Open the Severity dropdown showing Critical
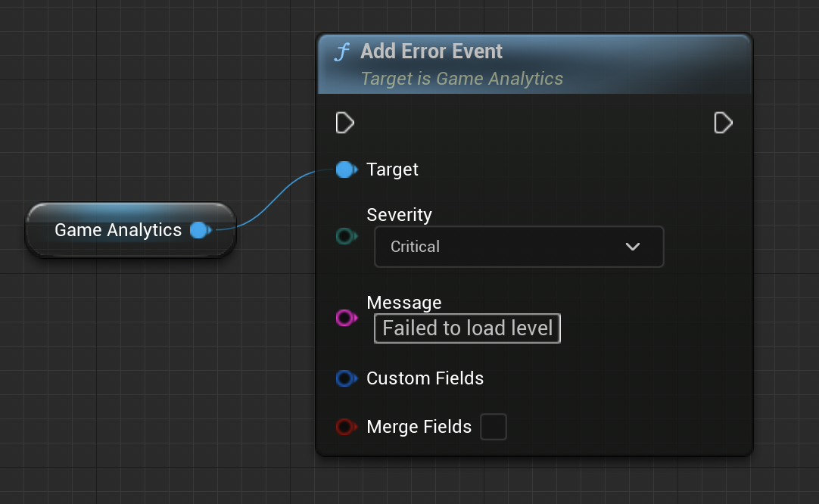Viewport: 819px width, 504px height. (518, 247)
